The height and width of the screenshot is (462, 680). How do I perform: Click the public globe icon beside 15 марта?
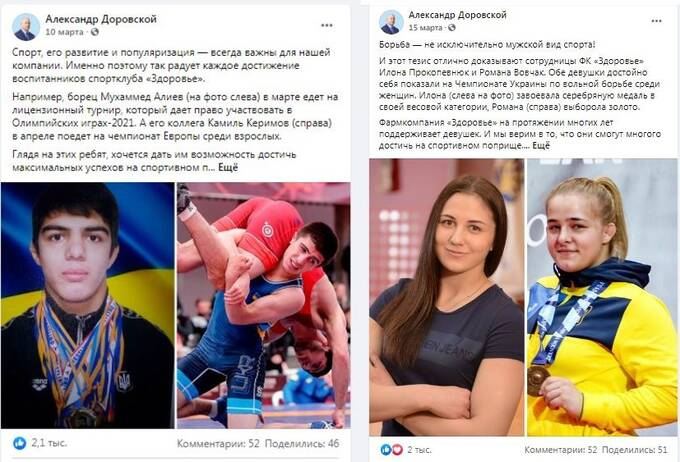451,28
